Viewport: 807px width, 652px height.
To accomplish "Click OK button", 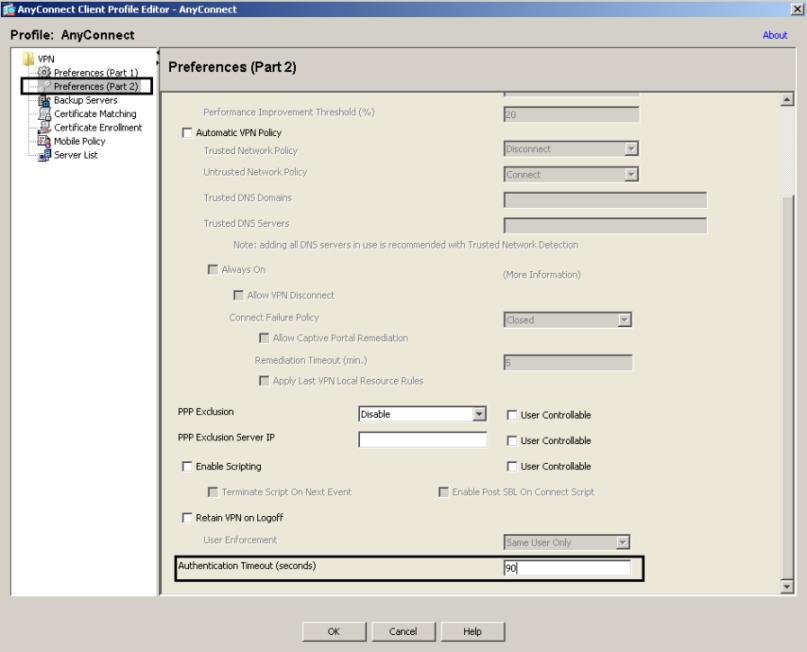I will [x=334, y=631].
